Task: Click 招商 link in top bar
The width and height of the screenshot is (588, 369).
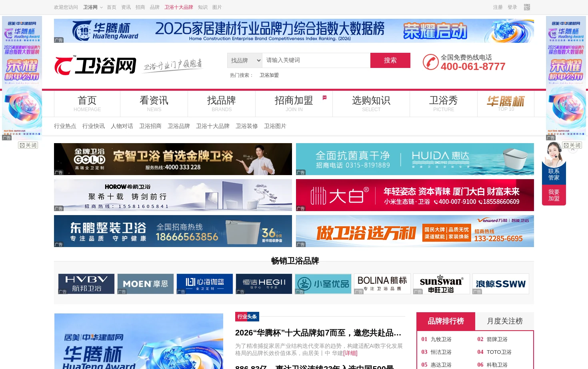Action: (140, 7)
